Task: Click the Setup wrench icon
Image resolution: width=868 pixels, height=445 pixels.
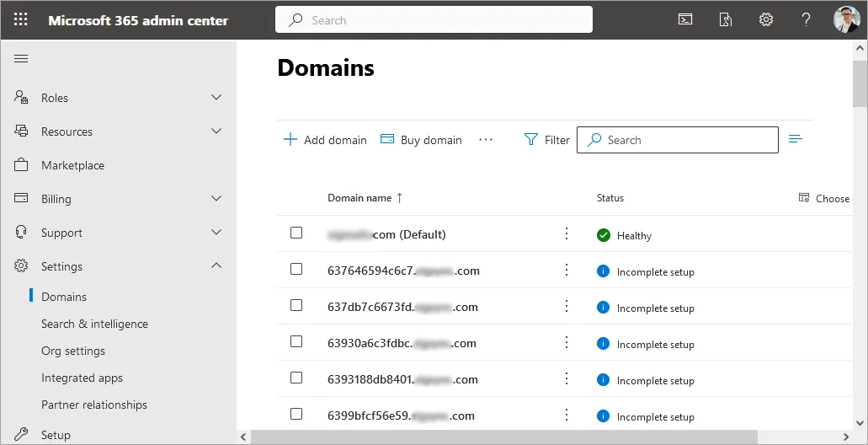Action: point(21,434)
